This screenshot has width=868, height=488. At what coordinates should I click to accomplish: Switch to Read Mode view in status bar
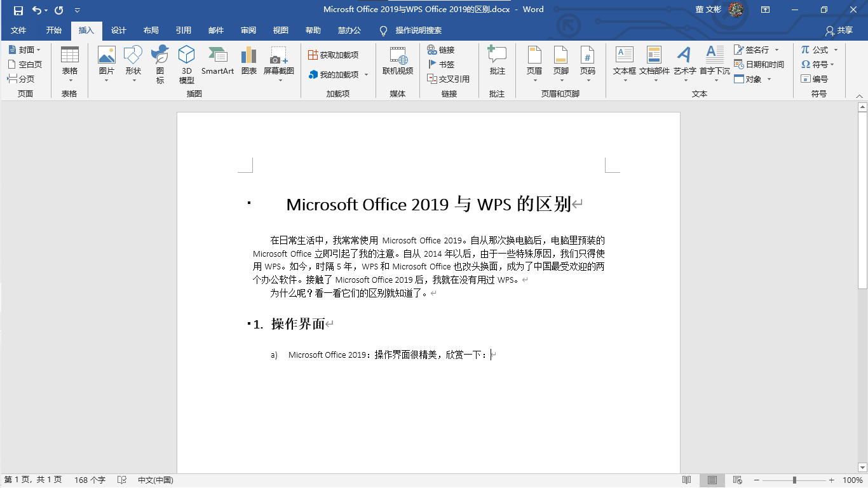tap(686, 480)
